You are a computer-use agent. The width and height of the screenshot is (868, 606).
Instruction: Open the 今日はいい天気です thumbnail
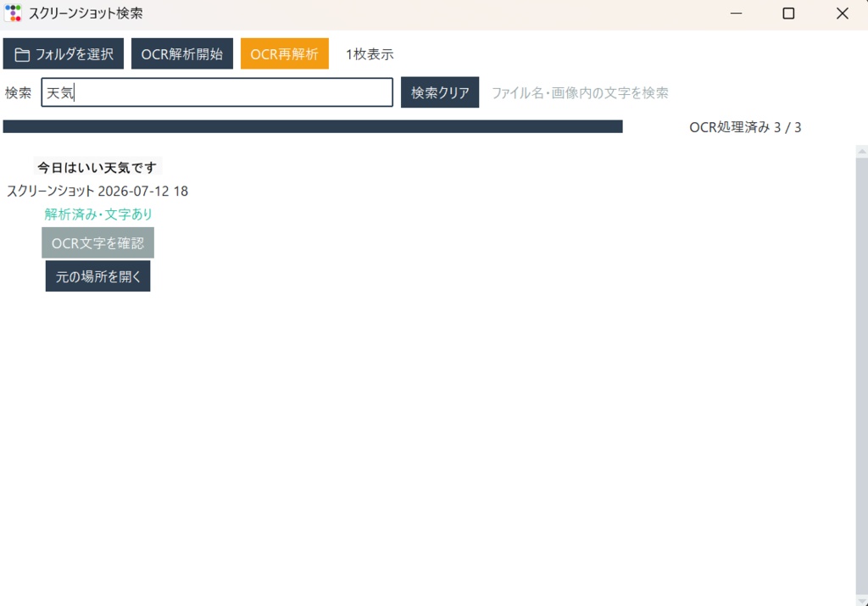tap(97, 167)
